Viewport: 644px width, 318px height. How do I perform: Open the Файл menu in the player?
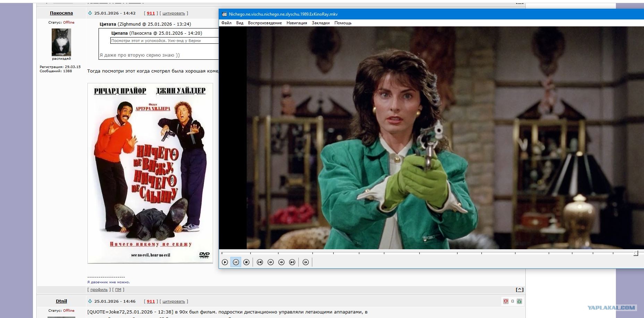coord(226,23)
